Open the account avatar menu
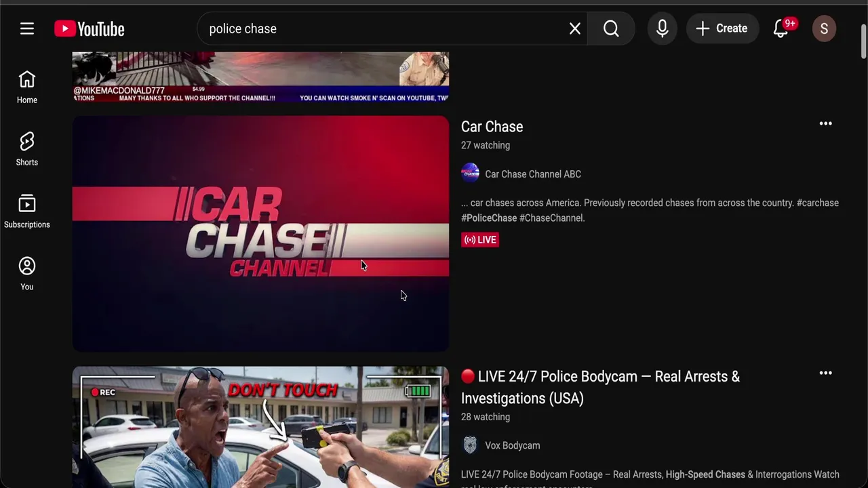868x488 pixels. [824, 28]
